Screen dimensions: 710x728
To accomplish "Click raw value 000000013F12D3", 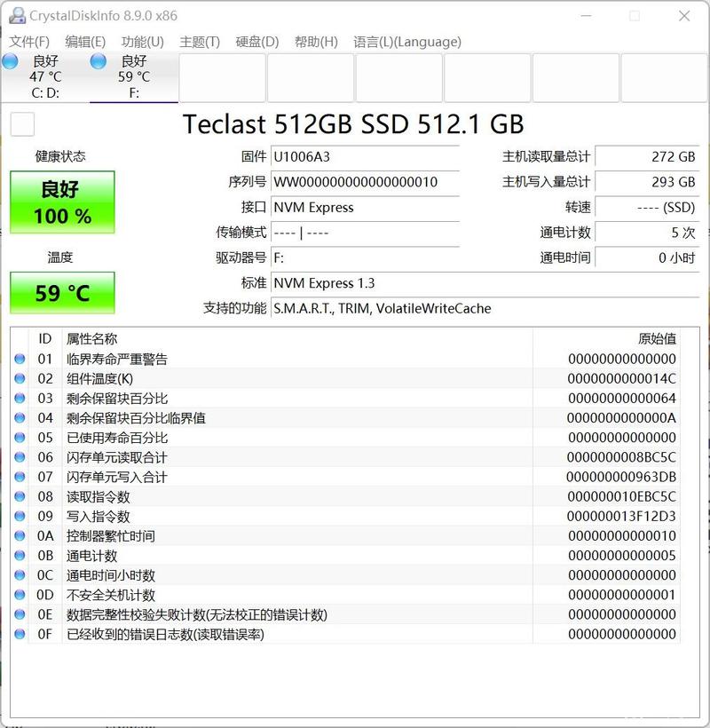I will coord(621,516).
